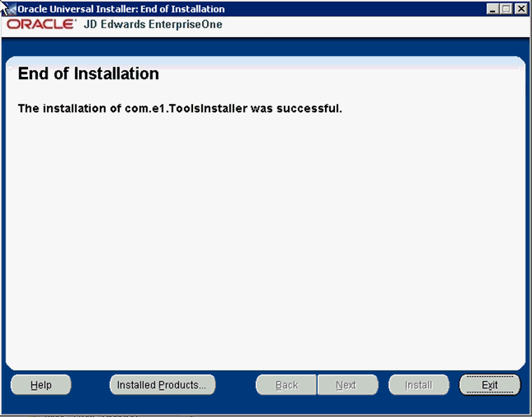Image resolution: width=532 pixels, height=417 pixels.
Task: Click the disabled Back button
Action: (287, 385)
